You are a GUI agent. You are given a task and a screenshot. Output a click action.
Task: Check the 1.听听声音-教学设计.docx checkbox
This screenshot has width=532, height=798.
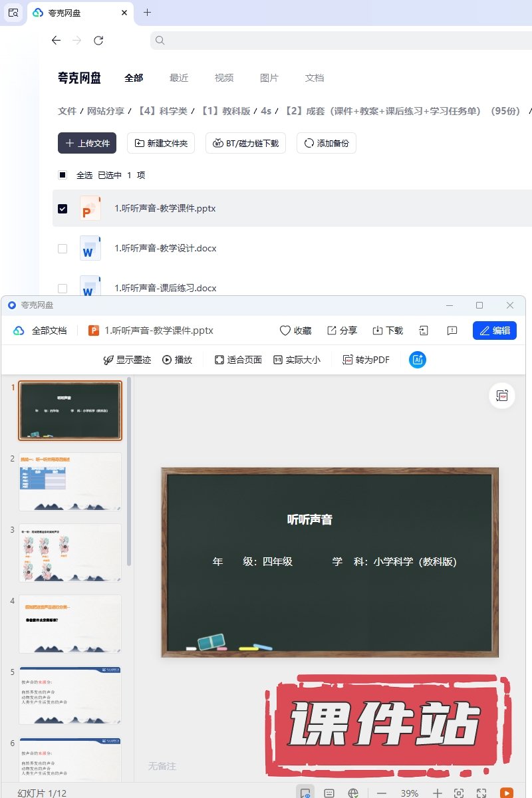tap(63, 249)
